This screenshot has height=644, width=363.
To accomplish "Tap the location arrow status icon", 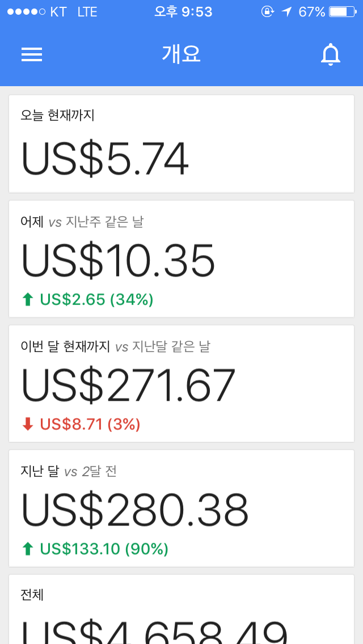I will click(287, 11).
